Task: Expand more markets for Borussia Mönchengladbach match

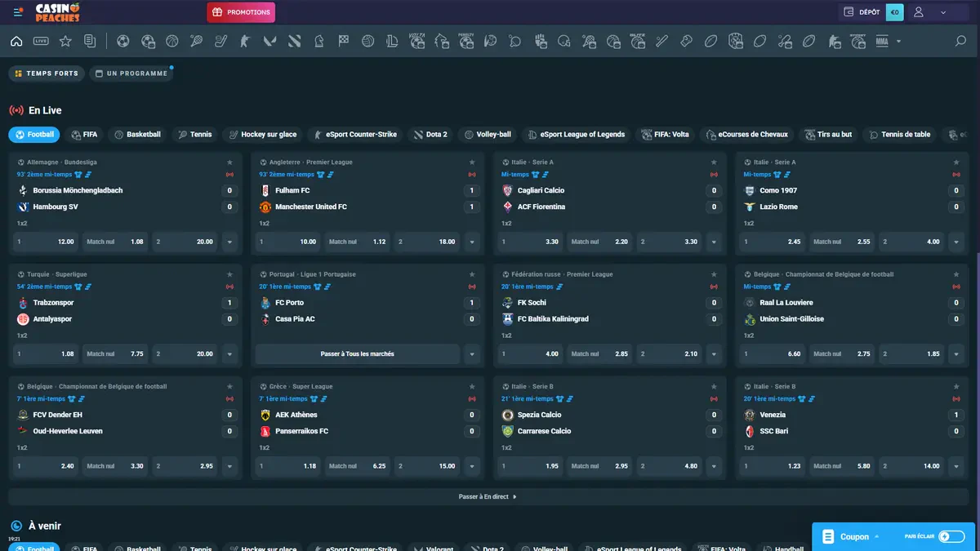Action: pos(229,242)
